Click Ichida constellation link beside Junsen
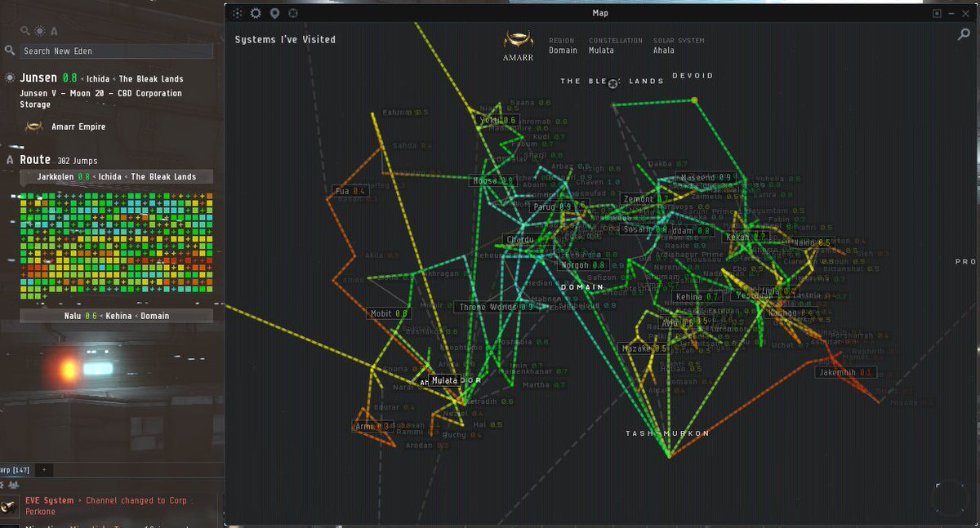This screenshot has height=528, width=980. [99, 79]
